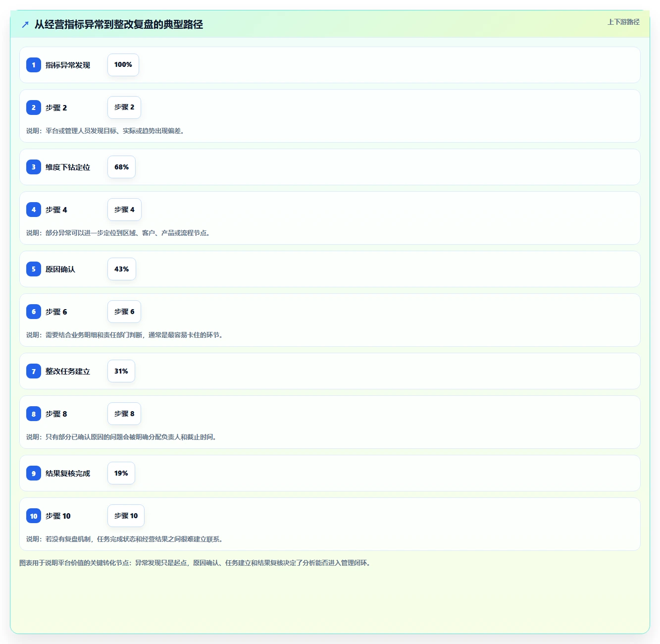The width and height of the screenshot is (660, 644).
Task: Click the step number 2 badge
Action: click(x=34, y=107)
